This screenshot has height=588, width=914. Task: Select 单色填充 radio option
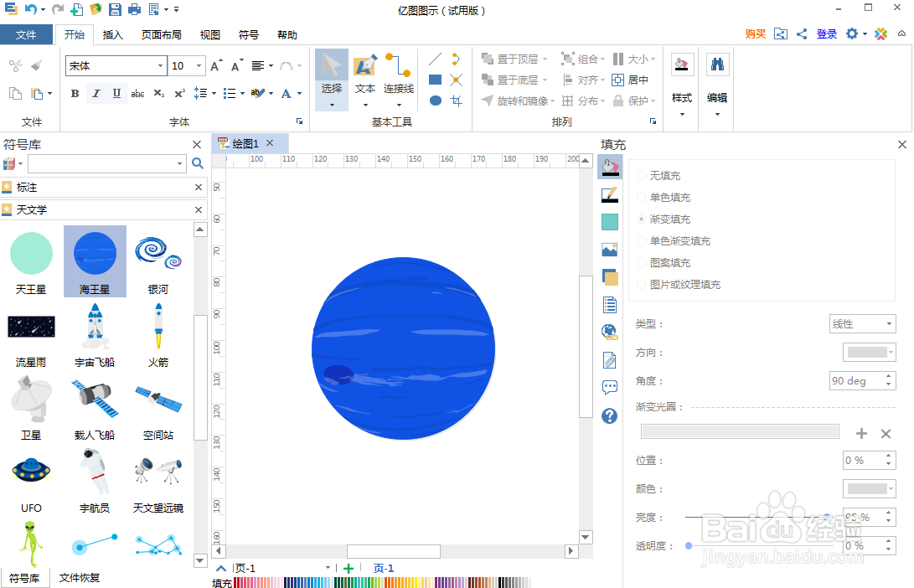(641, 197)
